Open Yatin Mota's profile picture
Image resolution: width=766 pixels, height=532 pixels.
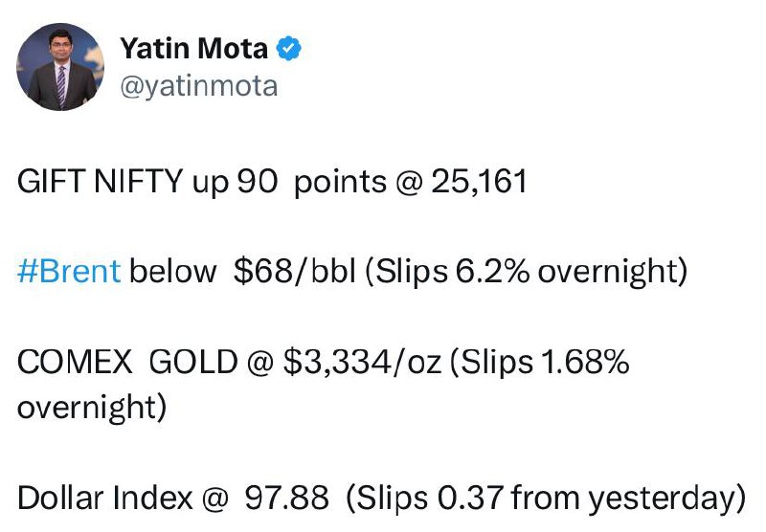point(60,67)
